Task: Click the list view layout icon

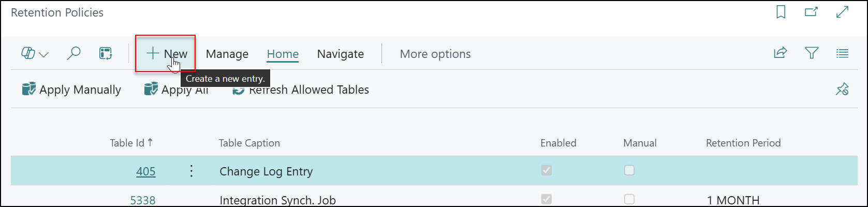Action: coord(843,53)
